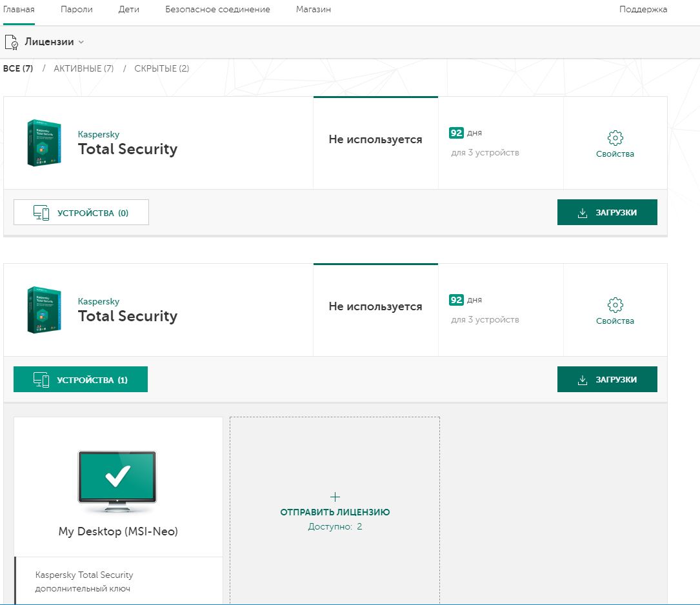
Task: Click second license's Загрузки button
Action: click(x=607, y=379)
